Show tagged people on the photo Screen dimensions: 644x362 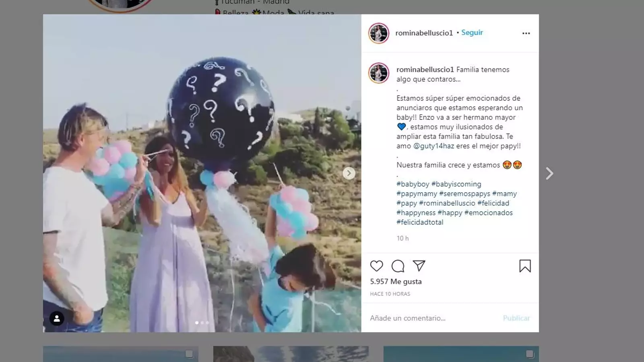57,319
